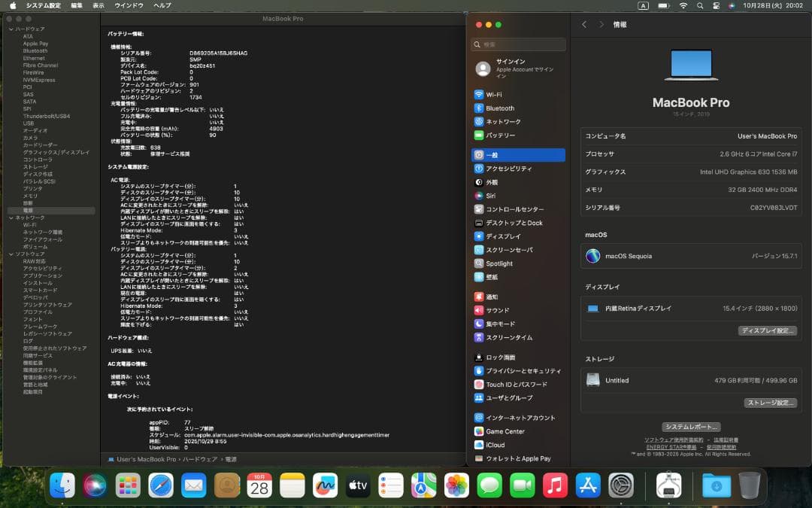Click the System Settings search field
This screenshot has height=508, width=812.
517,44
